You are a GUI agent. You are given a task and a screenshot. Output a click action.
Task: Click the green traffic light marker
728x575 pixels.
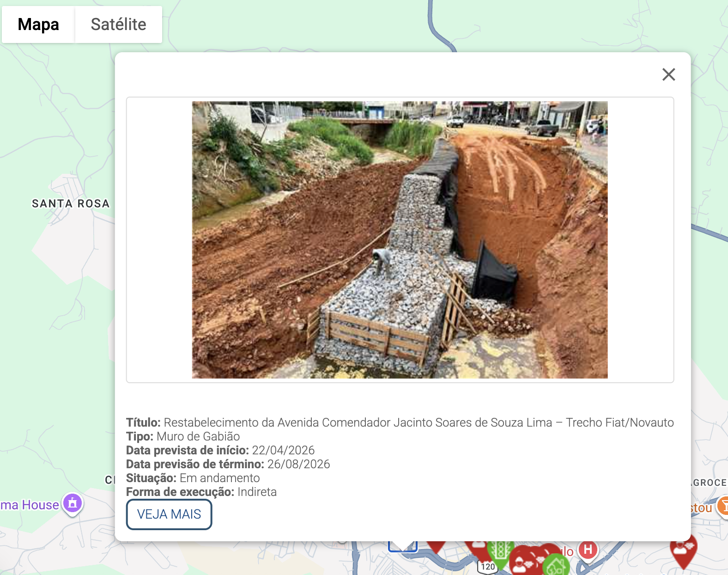tap(500, 553)
